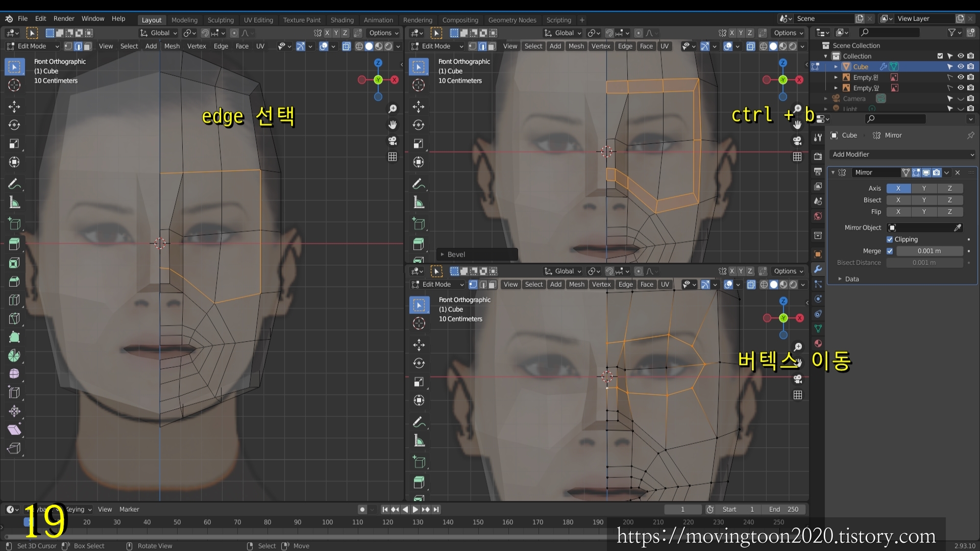Click the pan hand icon in left viewport
This screenshot has height=551, width=980.
[393, 125]
